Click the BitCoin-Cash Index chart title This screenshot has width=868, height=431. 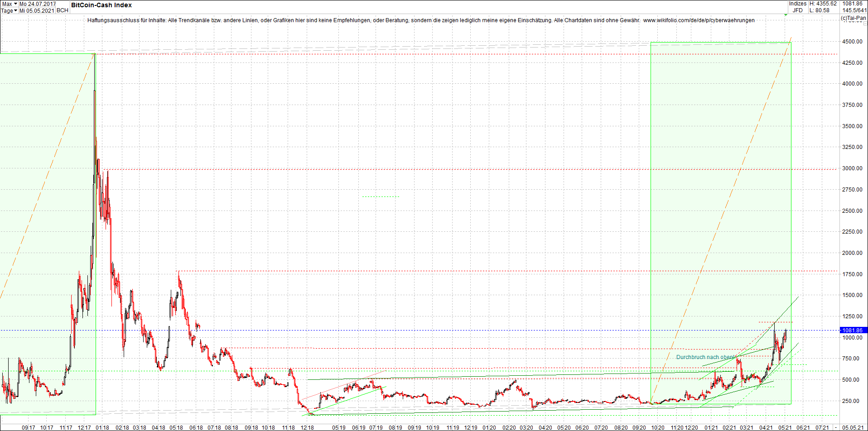pyautogui.click(x=101, y=5)
